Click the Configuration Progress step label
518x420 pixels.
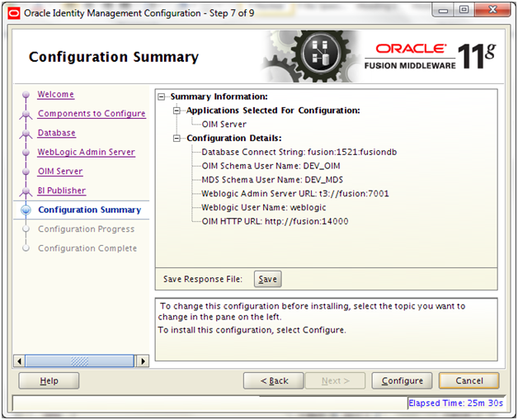87,229
